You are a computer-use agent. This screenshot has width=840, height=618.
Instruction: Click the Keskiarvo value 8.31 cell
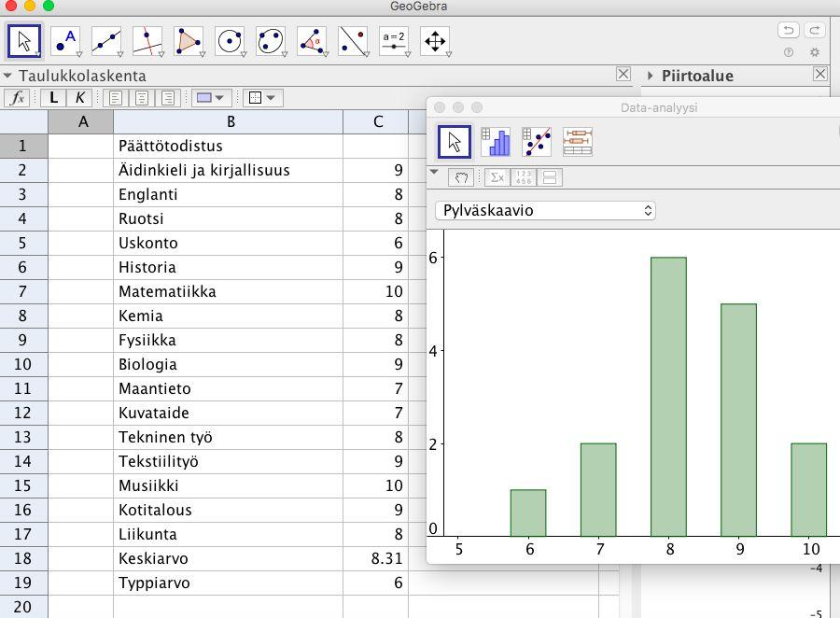[376, 558]
